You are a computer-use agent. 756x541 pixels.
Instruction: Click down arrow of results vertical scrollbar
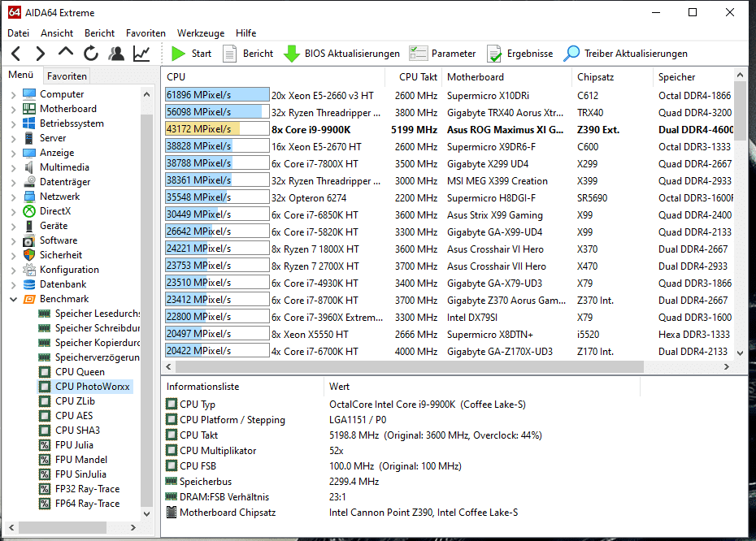pyautogui.click(x=740, y=353)
